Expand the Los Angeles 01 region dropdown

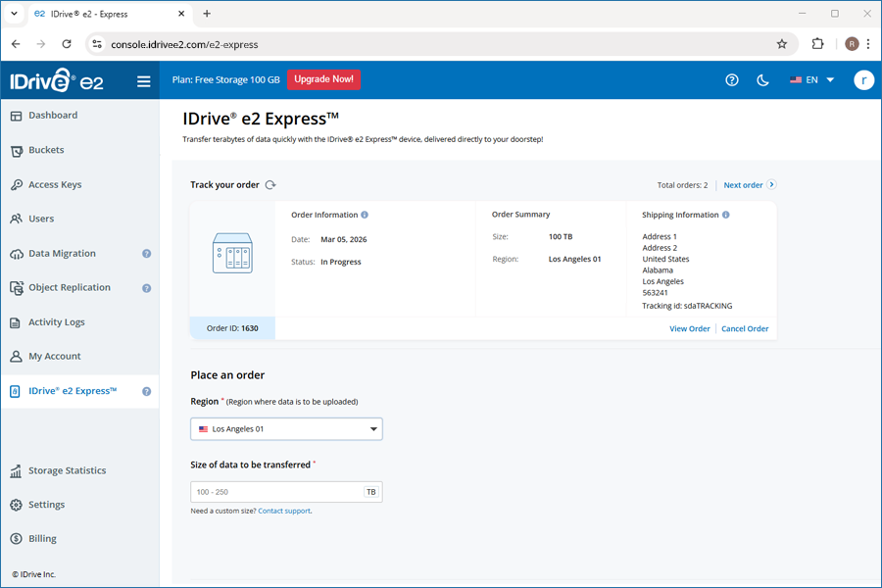[x=286, y=429]
